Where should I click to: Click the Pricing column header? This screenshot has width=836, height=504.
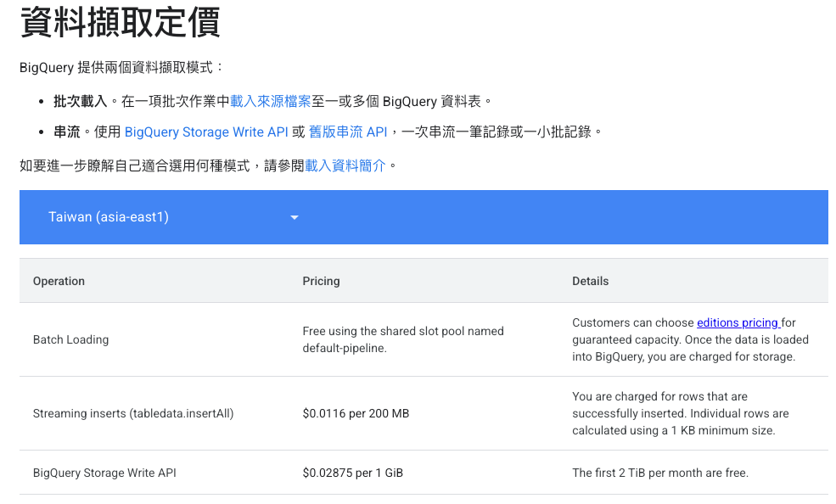pos(321,282)
